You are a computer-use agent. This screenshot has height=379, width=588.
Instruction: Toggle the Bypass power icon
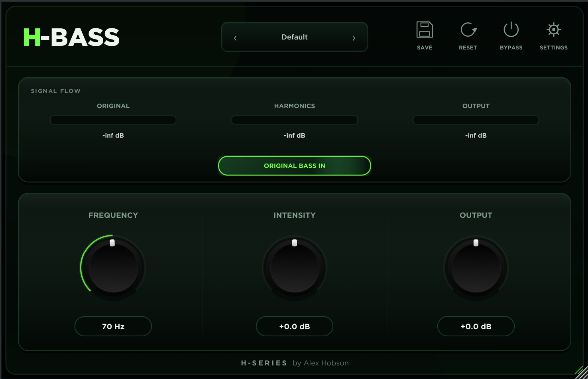pyautogui.click(x=511, y=30)
